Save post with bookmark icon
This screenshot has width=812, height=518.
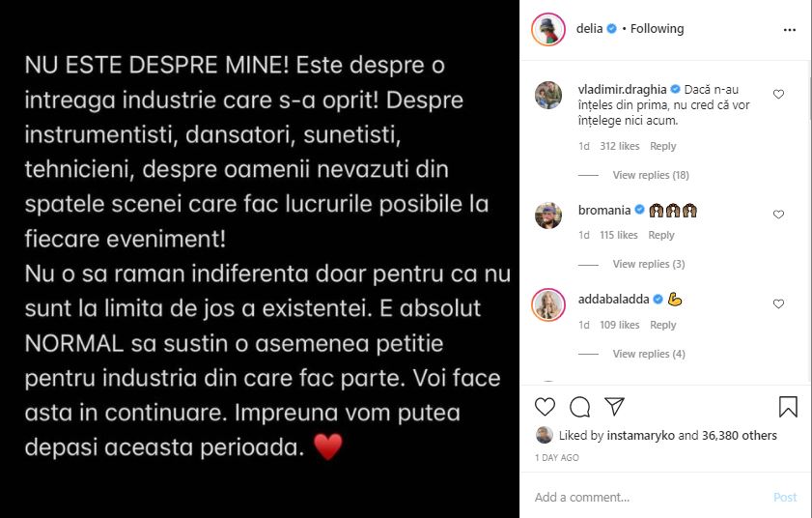[x=788, y=407]
